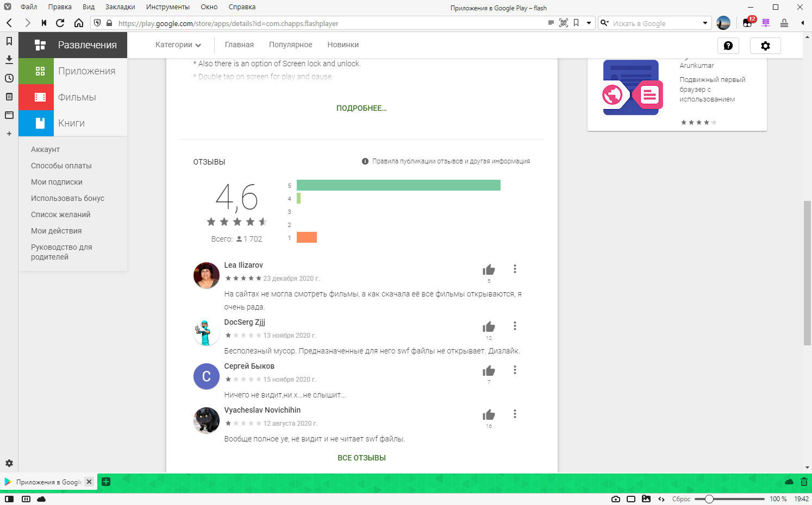Click the ПОДРОБНЕЕ… link

click(361, 108)
